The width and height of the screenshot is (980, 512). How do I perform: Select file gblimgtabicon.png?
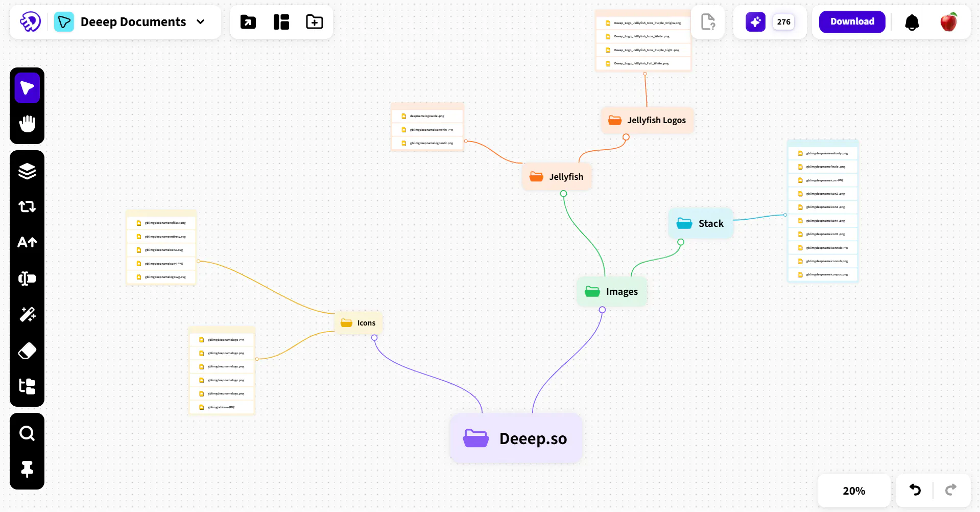(x=222, y=407)
